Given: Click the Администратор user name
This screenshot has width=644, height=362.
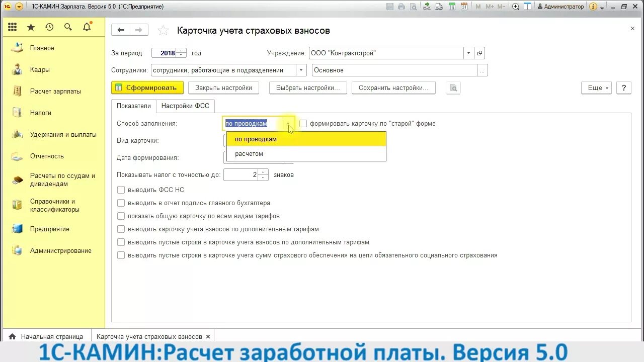Looking at the screenshot, I should [x=561, y=7].
